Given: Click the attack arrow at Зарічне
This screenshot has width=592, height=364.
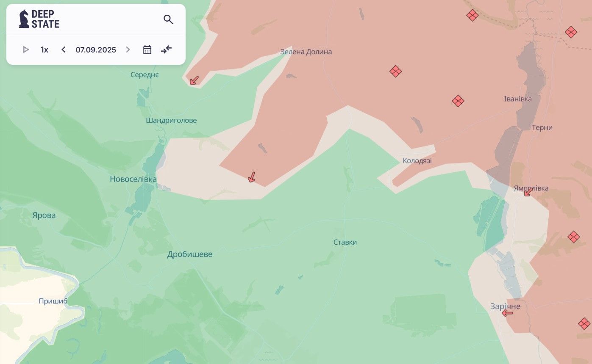Looking at the screenshot, I should click(x=507, y=313).
